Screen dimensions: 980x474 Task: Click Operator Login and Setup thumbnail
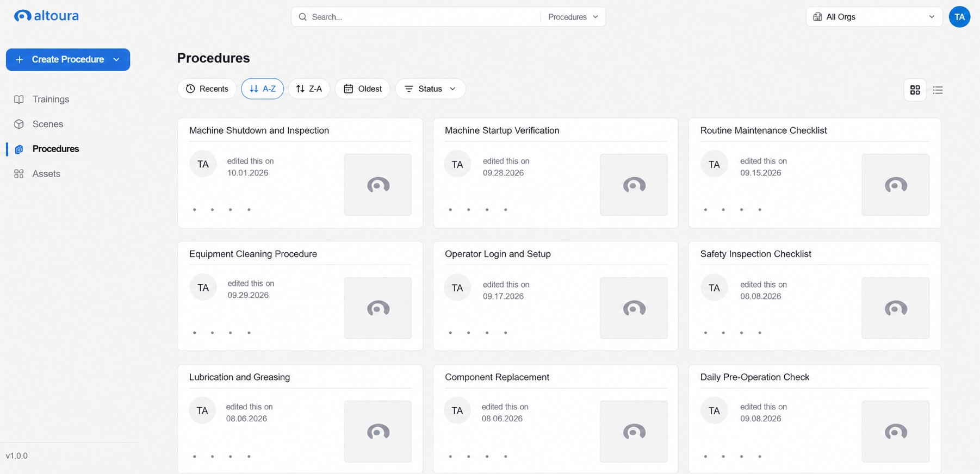(x=634, y=308)
